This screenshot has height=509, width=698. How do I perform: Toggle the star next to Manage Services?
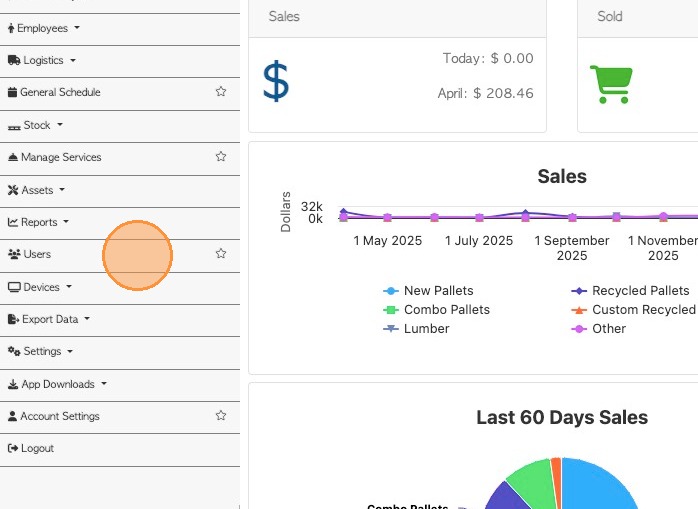(x=221, y=157)
